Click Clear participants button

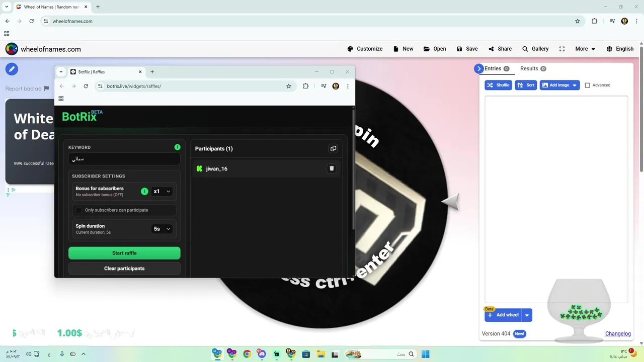coord(124,268)
